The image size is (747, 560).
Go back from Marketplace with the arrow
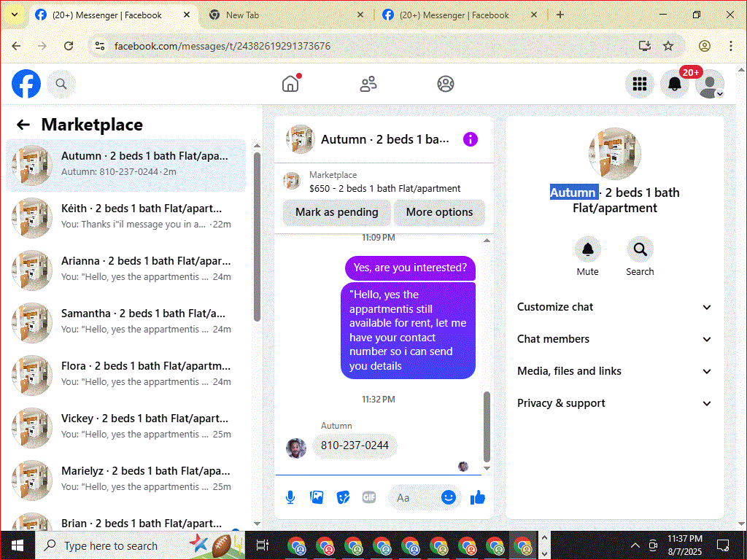click(23, 125)
